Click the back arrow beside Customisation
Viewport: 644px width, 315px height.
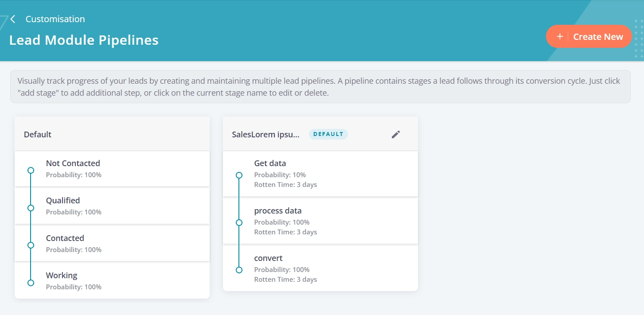pyautogui.click(x=13, y=19)
